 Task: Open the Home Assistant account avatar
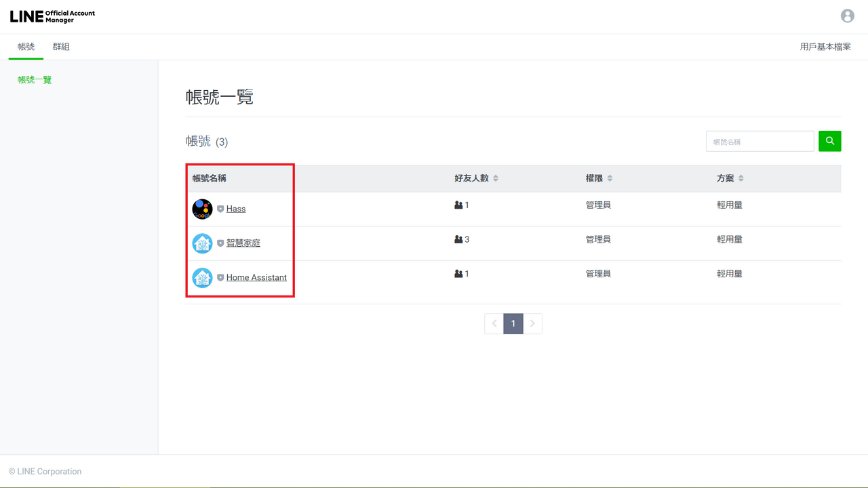(203, 278)
